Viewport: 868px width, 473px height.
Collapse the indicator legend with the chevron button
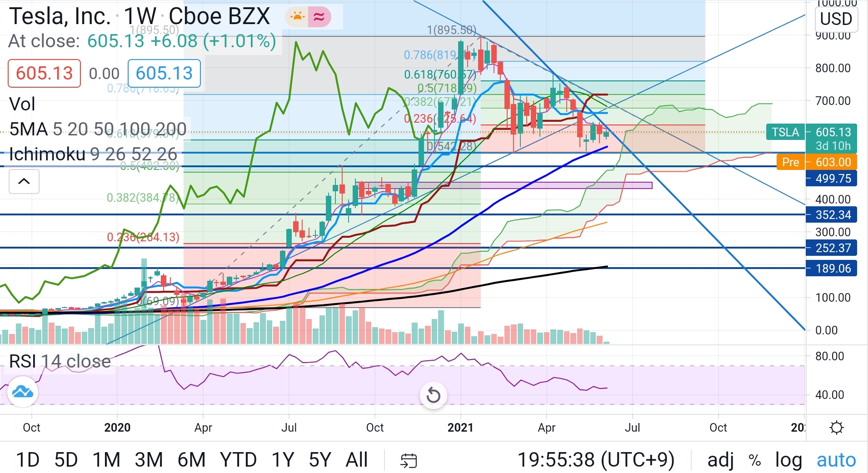[24, 181]
